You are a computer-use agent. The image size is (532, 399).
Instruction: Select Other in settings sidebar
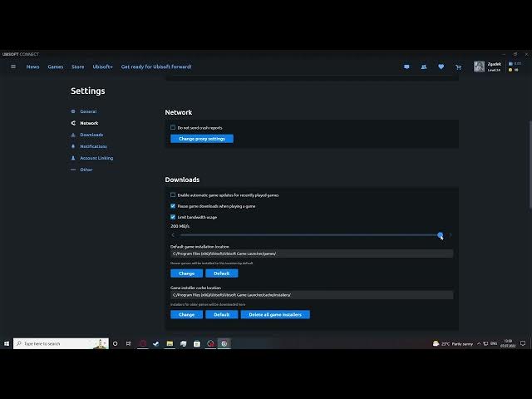pos(86,170)
